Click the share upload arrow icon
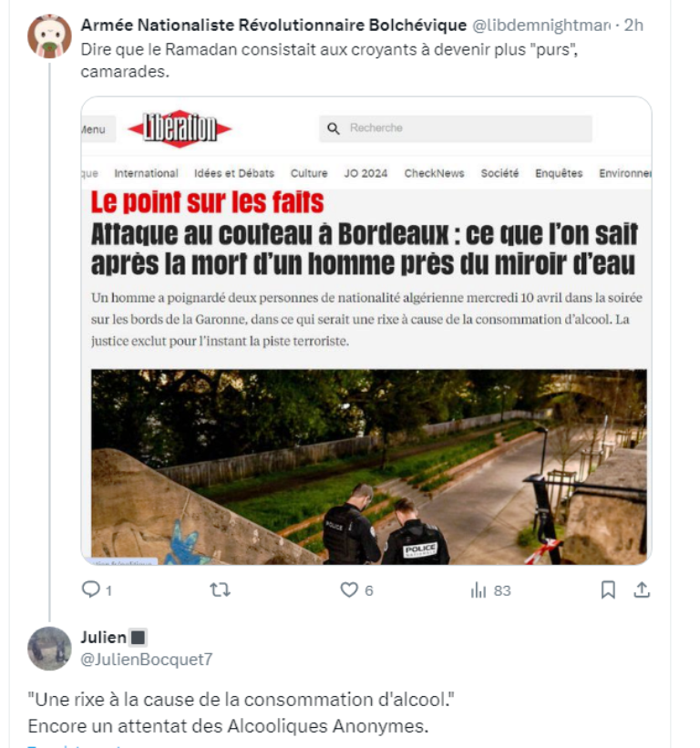This screenshot has height=748, width=700. tap(642, 590)
